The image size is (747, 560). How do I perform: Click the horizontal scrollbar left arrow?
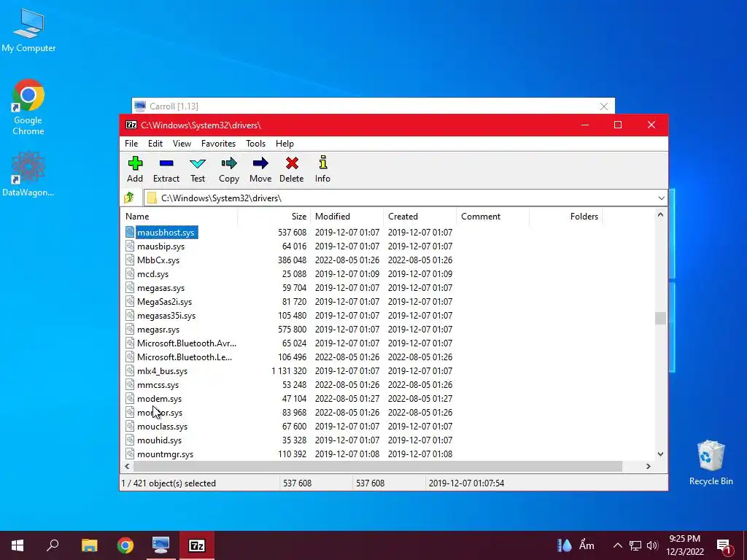[127, 466]
